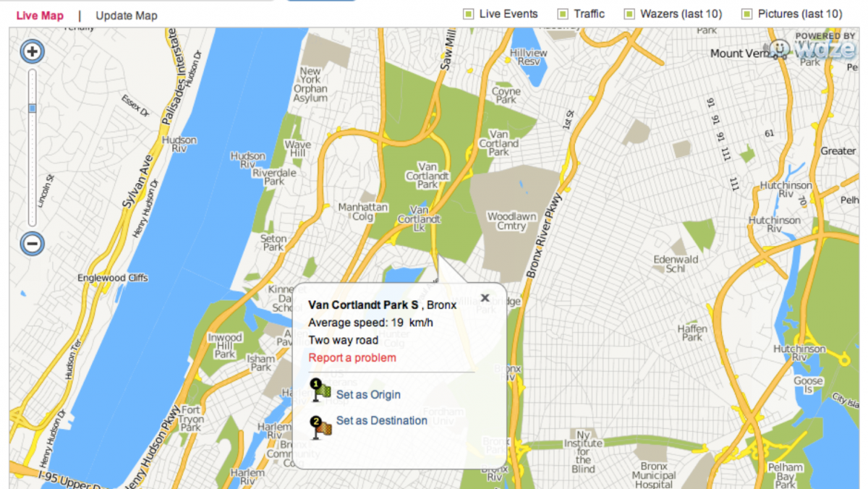Disable the Wazers (last 10) checkbox
This screenshot has width=868, height=489.
coord(629,14)
